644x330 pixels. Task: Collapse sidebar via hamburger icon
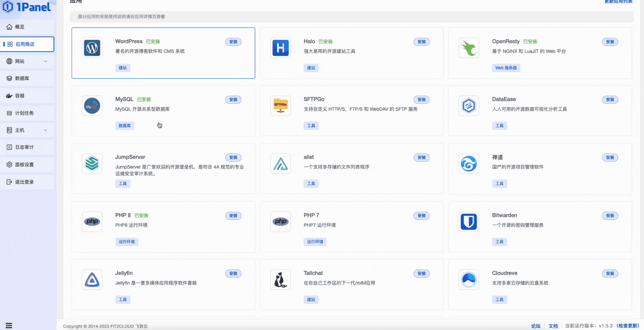[x=9, y=325]
